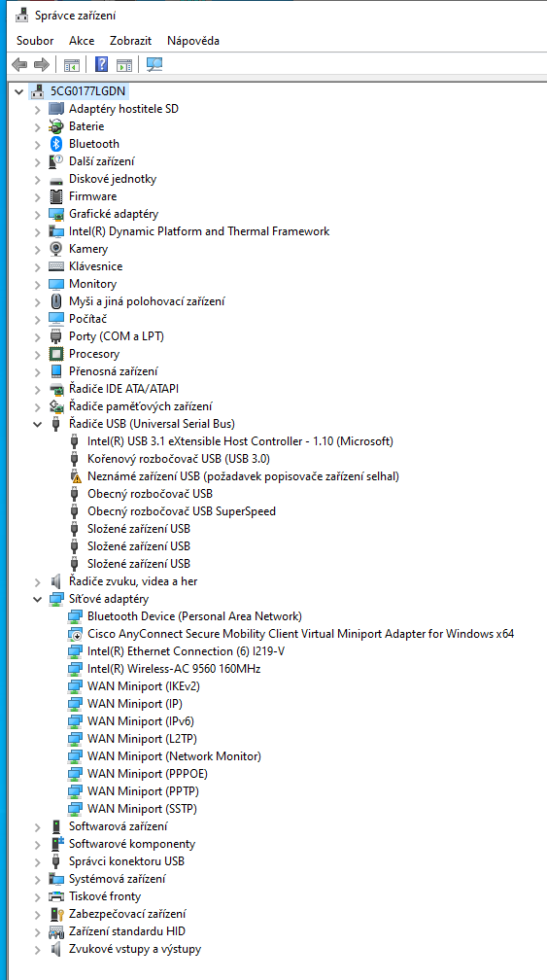Select the Bluetooth category icon
The height and width of the screenshot is (980, 547).
tap(56, 144)
